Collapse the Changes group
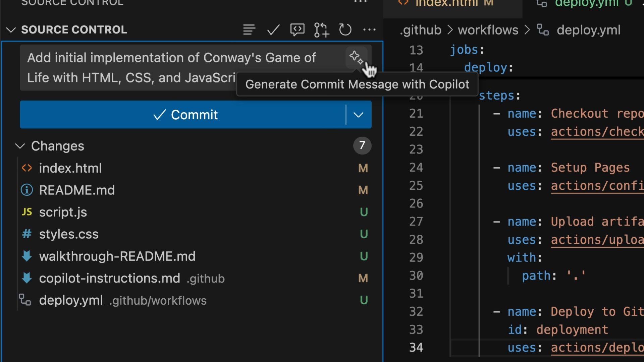The height and width of the screenshot is (362, 644). coord(20,146)
